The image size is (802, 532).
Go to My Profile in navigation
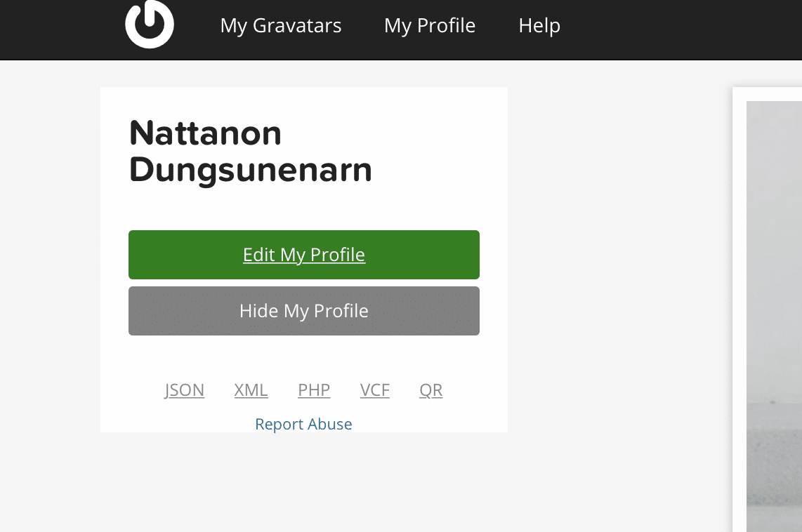[429, 26]
